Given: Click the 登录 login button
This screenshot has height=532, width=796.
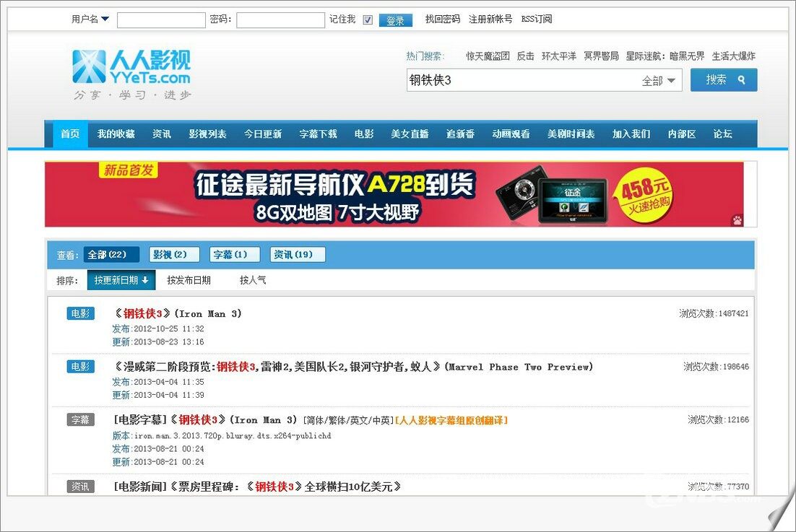Looking at the screenshot, I should pyautogui.click(x=395, y=20).
